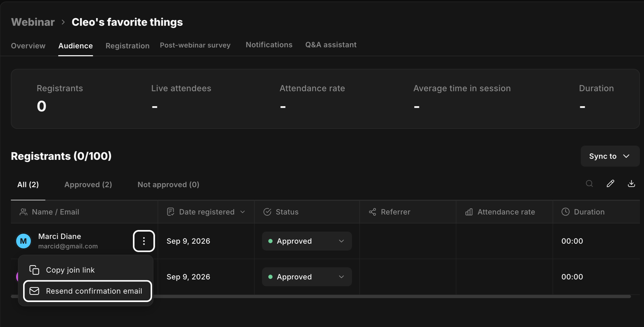The width and height of the screenshot is (644, 327).
Task: Download the registrants list via download icon
Action: tap(631, 183)
